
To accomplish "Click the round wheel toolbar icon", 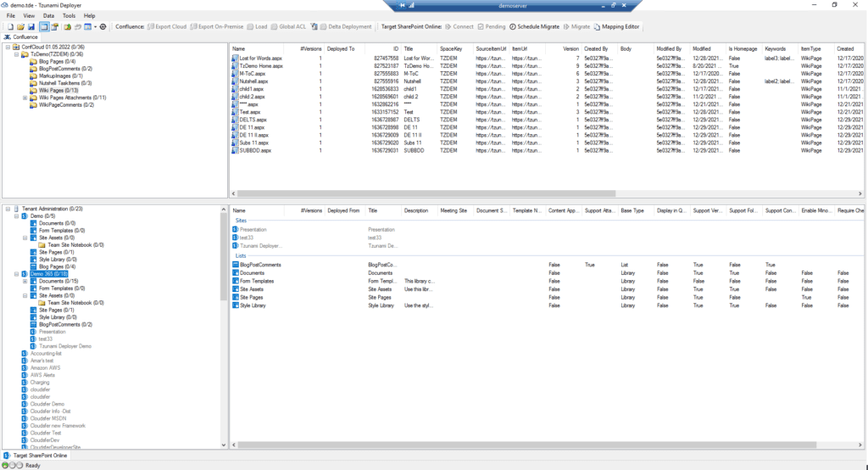I will 103,26.
